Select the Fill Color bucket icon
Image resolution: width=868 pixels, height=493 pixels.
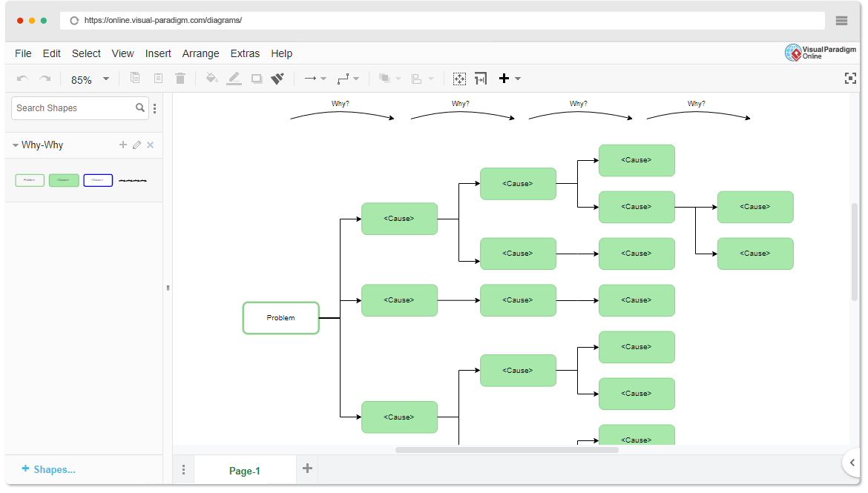tap(211, 78)
